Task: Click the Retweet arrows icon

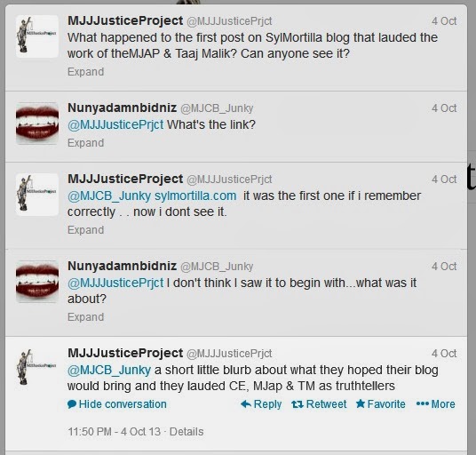Action: coord(297,404)
